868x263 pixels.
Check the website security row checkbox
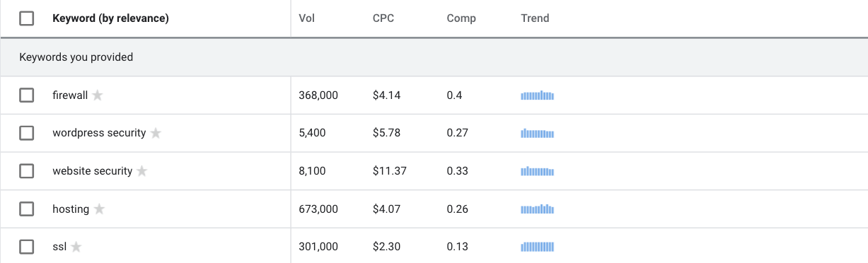click(26, 171)
